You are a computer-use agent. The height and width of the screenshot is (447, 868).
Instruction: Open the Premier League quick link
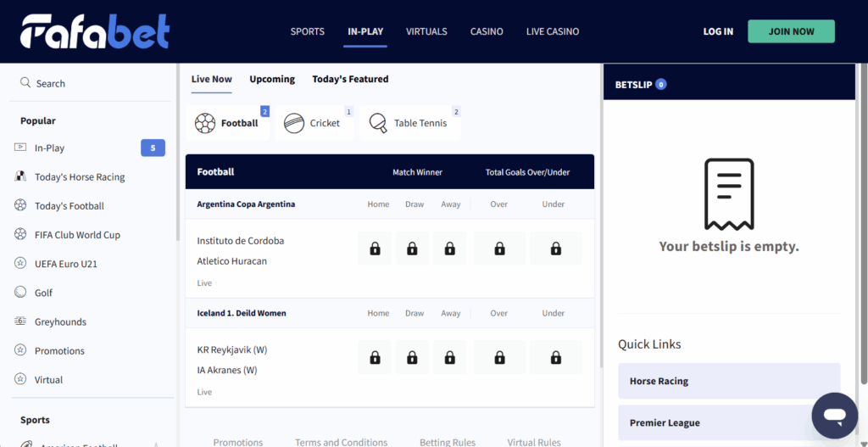point(729,422)
